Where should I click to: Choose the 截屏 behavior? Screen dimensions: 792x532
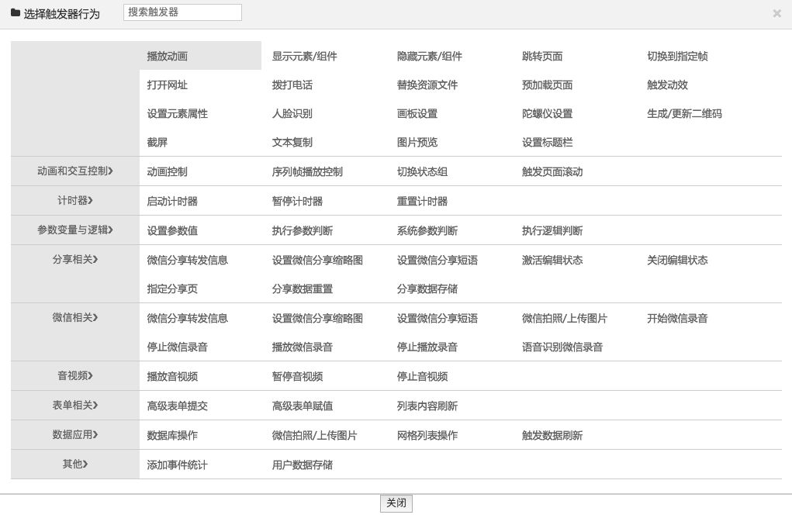(157, 143)
